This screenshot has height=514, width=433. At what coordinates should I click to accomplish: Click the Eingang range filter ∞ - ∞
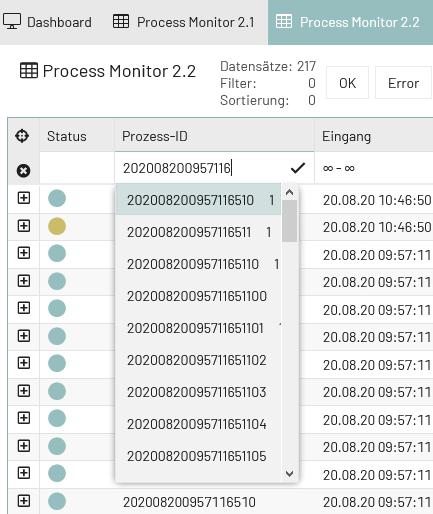coord(374,168)
